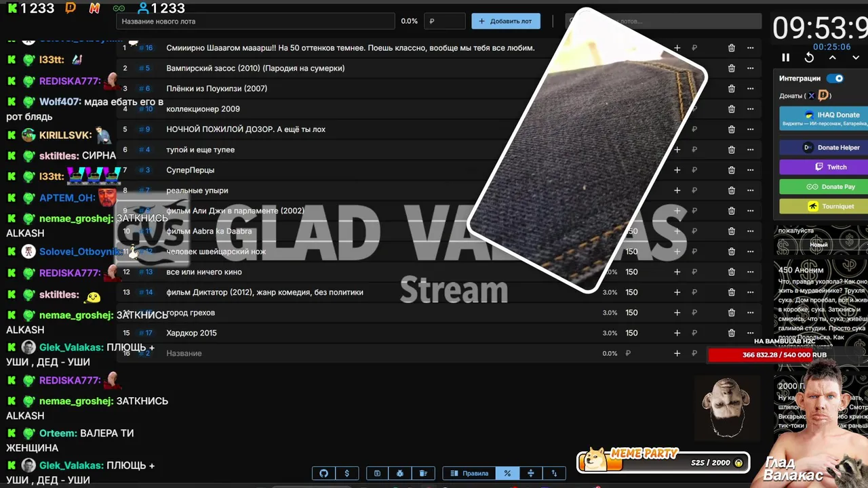Open more options for "фильм Али Джи" row
Viewport: 868px width, 488px height.
coord(750,211)
